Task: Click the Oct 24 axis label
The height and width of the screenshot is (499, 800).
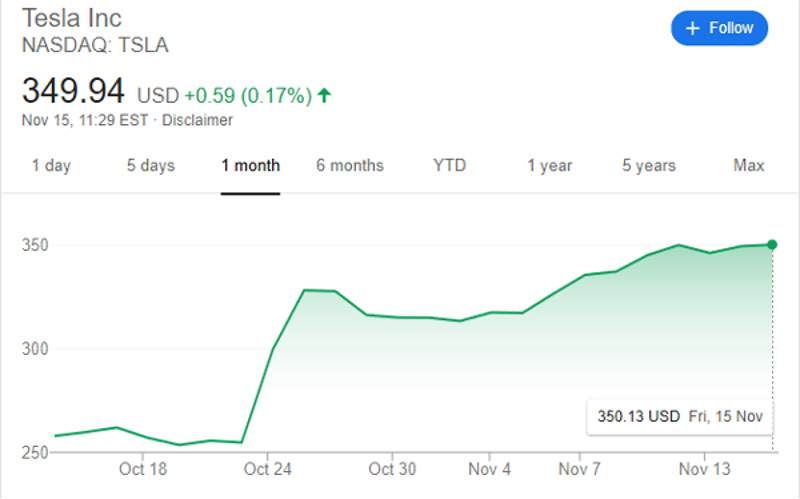Action: (x=267, y=469)
